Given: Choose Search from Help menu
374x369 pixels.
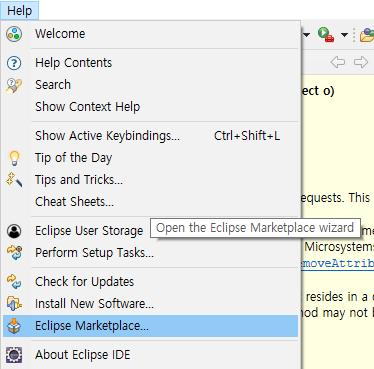Looking at the screenshot, I should [x=150, y=85].
